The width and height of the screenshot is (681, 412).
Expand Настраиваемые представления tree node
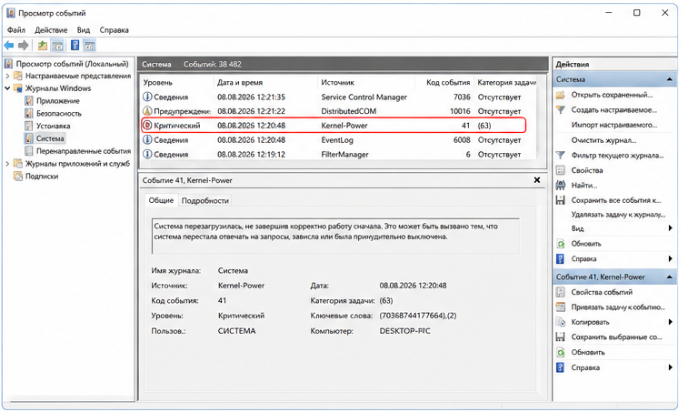coord(7,76)
